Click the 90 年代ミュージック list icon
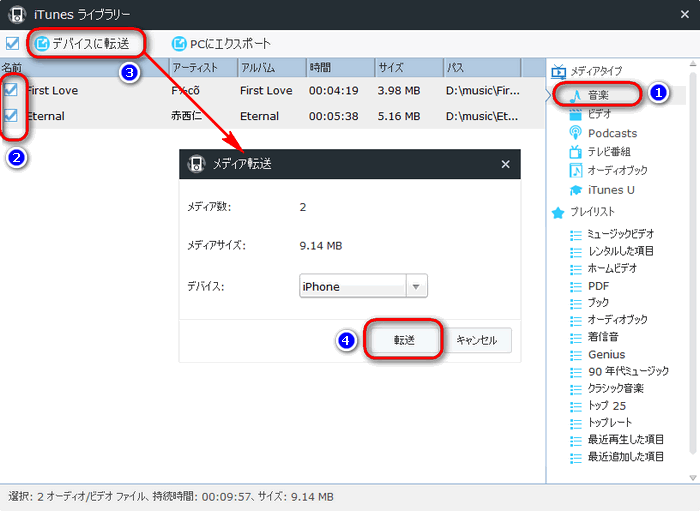Viewport: 700px width, 511px height. point(576,372)
